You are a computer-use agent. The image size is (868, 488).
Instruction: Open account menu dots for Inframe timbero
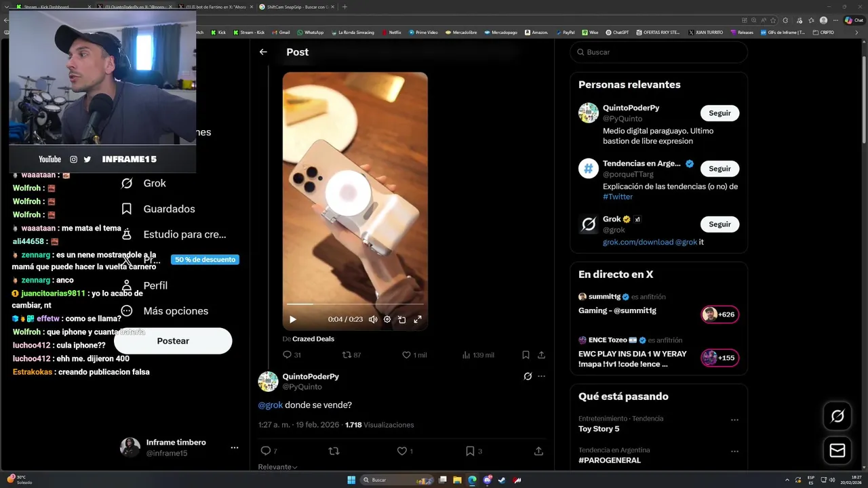(x=234, y=448)
